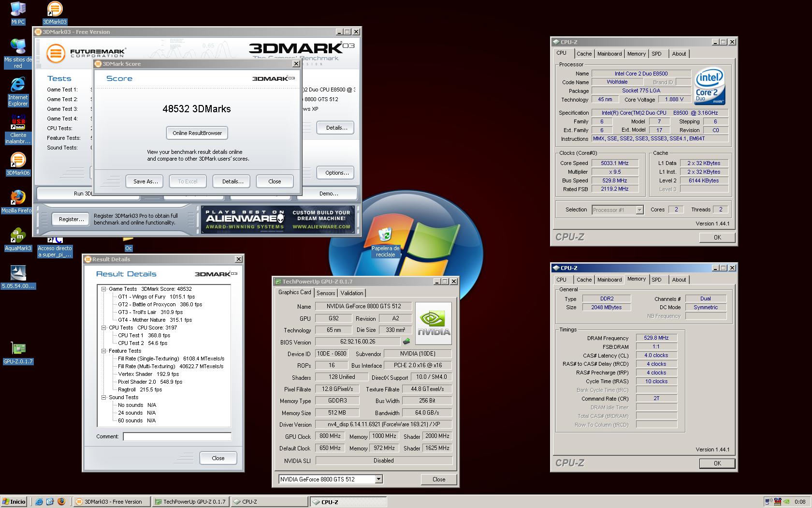This screenshot has width=812, height=508.
Task: Click Close in the Result Details window
Action: 218,458
